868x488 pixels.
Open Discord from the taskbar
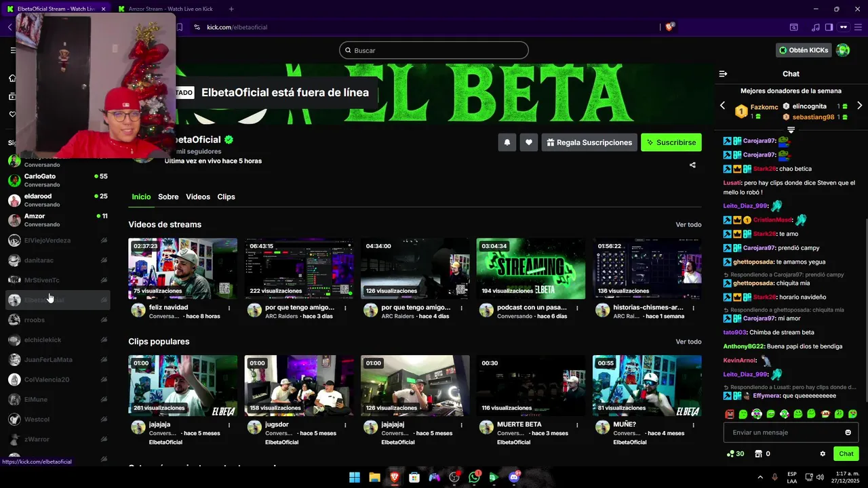pos(514,477)
